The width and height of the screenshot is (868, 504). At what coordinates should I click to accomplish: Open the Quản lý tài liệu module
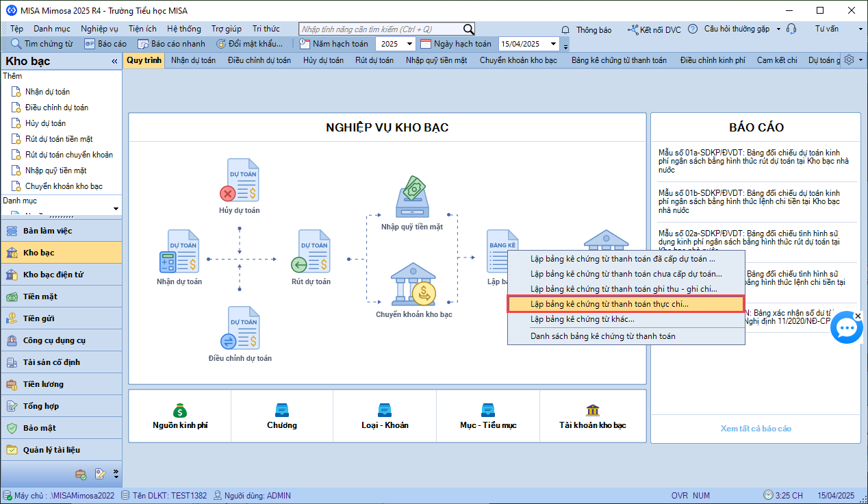pos(61,450)
